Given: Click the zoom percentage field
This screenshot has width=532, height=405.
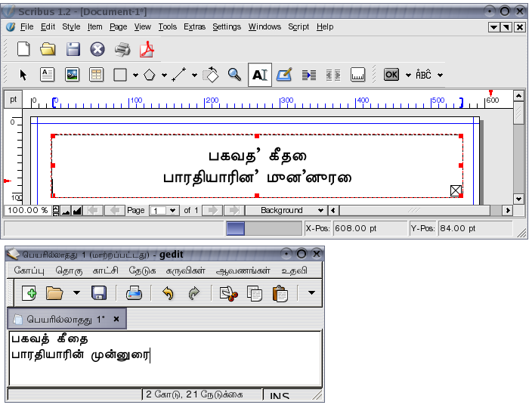Looking at the screenshot, I should 27,210.
